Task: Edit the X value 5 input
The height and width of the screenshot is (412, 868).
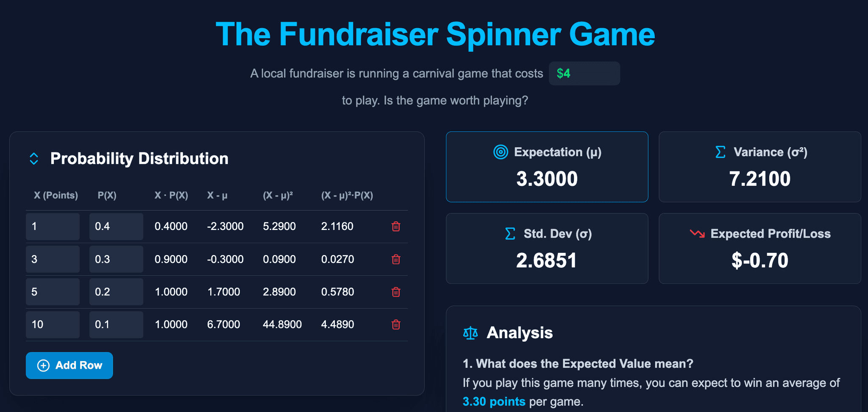Action: (x=53, y=292)
